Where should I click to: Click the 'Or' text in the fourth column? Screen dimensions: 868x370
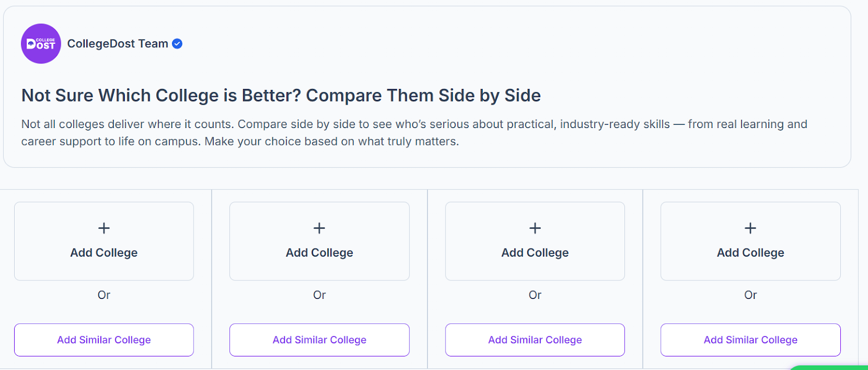(x=750, y=295)
